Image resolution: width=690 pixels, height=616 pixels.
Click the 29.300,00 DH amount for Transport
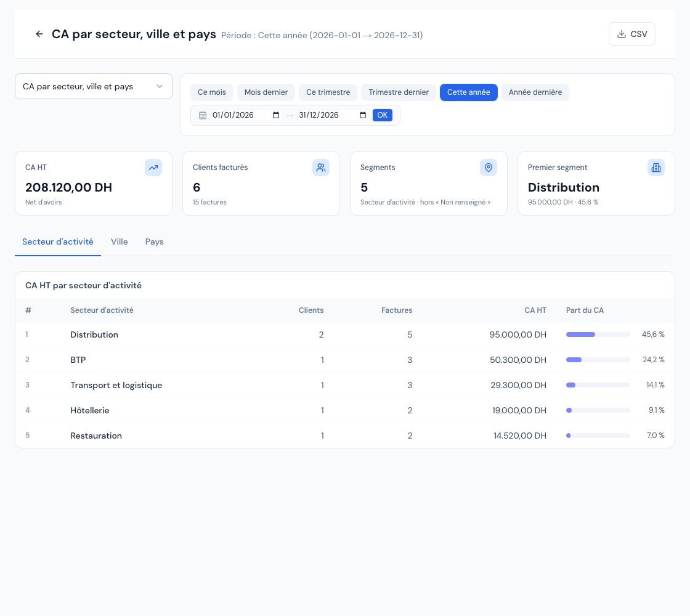click(518, 386)
